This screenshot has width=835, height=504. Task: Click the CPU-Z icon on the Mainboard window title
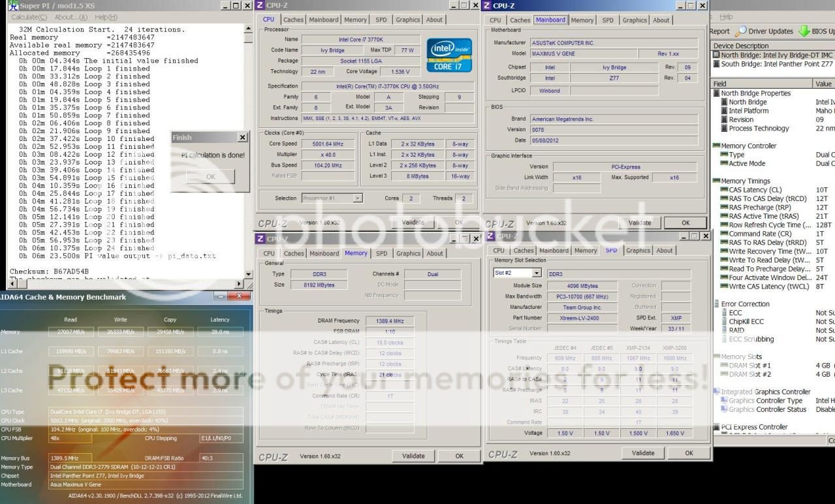[487, 6]
